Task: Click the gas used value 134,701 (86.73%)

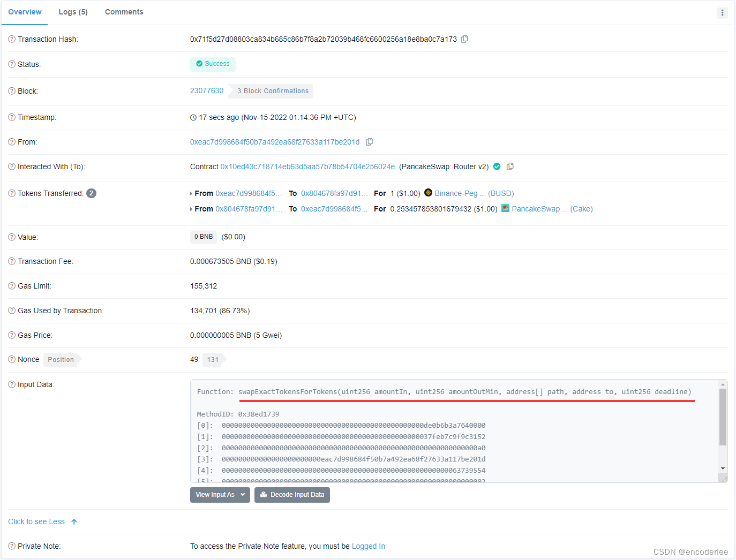Action: [220, 311]
